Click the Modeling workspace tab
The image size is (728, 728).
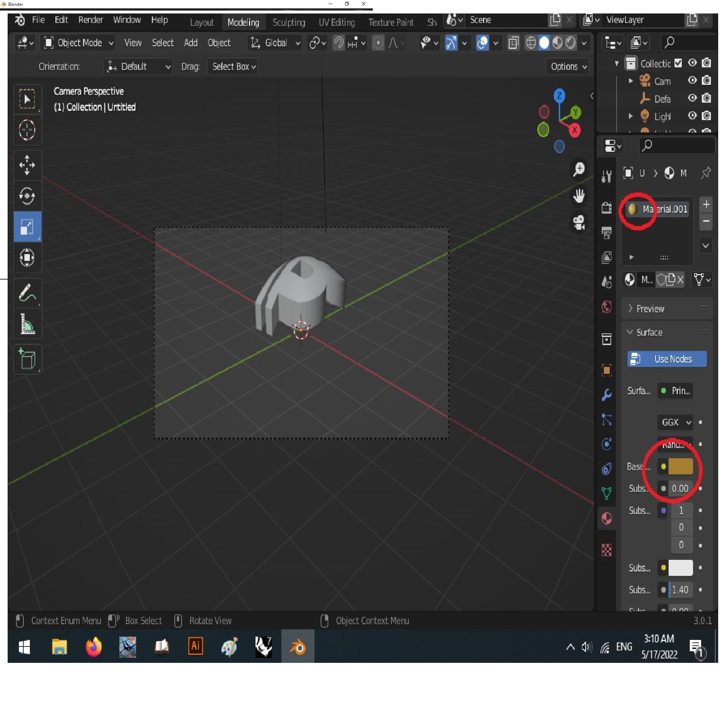pos(243,22)
